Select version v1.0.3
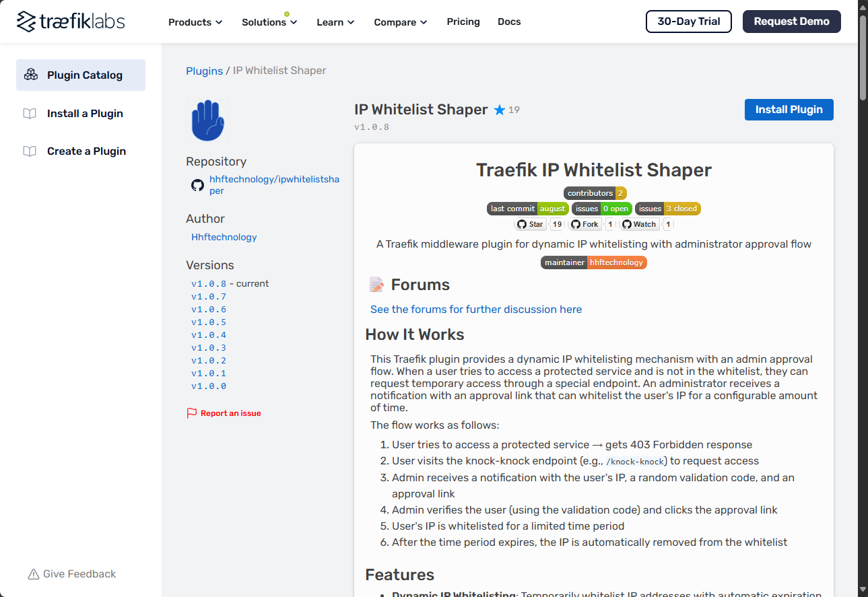Viewport: 868px width, 597px height. (x=209, y=348)
